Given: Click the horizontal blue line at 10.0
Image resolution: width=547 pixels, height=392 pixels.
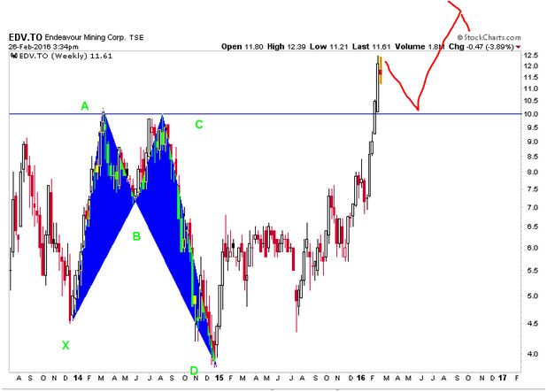Looking at the screenshot, I should pos(266,114).
